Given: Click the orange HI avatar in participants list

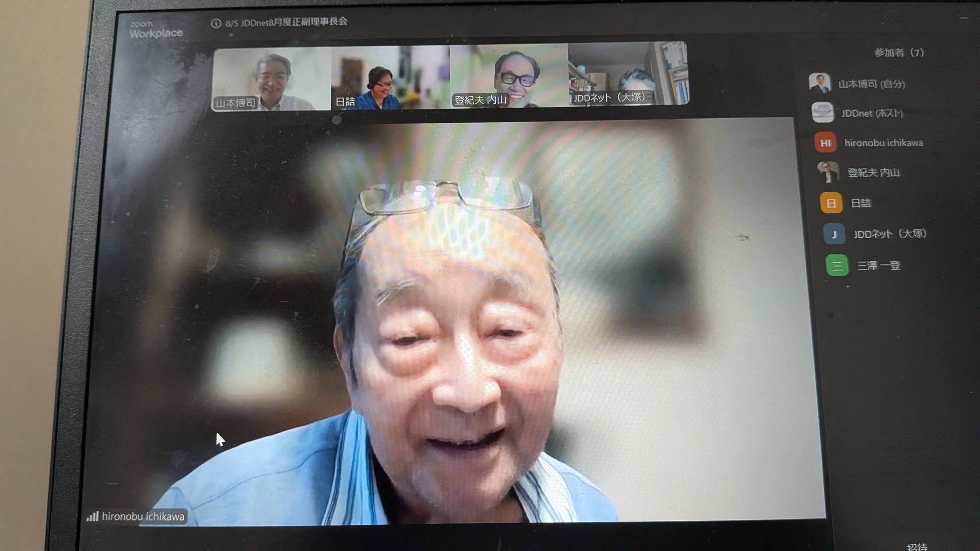Looking at the screenshot, I should pyautogui.click(x=825, y=143).
